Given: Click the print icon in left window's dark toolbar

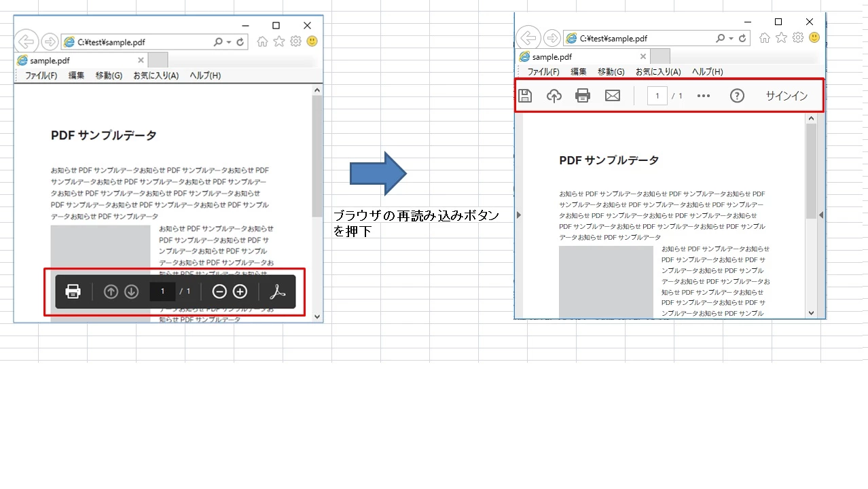Looking at the screenshot, I should pos(73,291).
